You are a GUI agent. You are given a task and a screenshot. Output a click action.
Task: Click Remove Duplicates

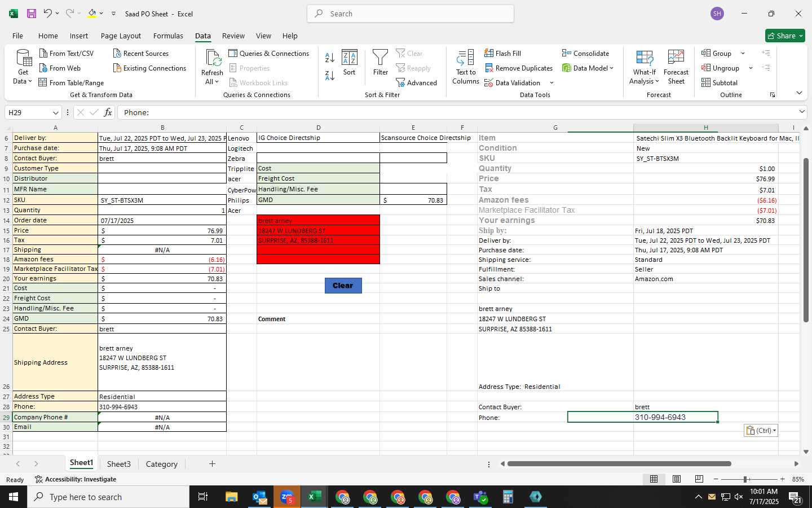coord(519,68)
